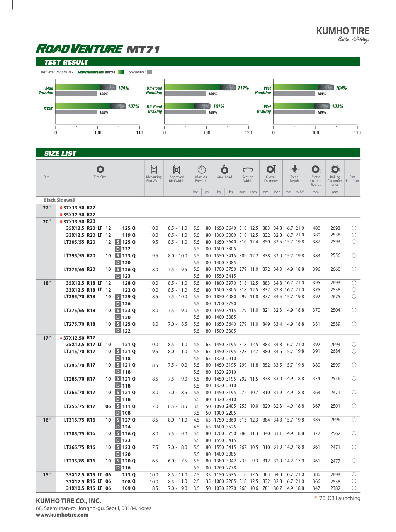This screenshot has height=532, width=396.
Task: Click the S badge beside 127 Q
Action: coord(118,420)
